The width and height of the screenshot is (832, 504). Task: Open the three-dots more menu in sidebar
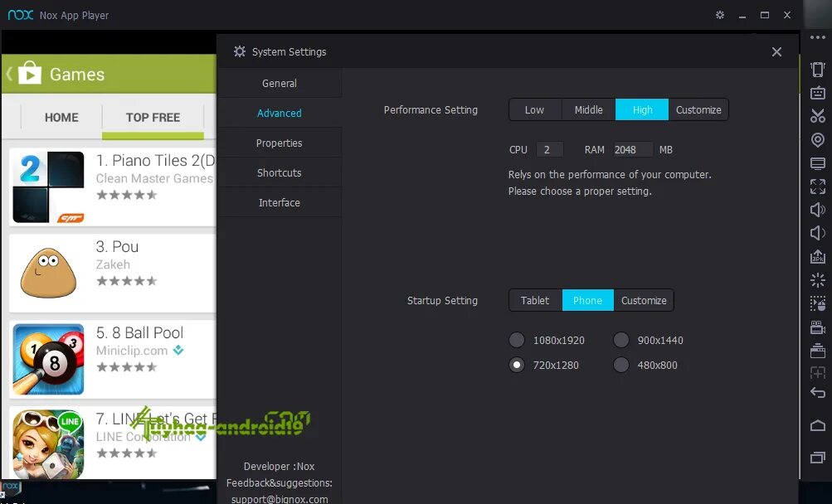[818, 37]
